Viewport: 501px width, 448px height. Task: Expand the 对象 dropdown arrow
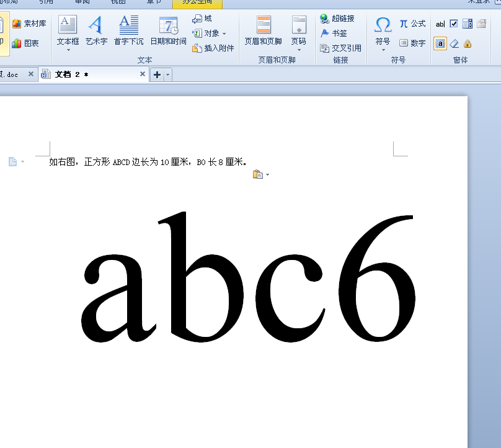[x=224, y=34]
